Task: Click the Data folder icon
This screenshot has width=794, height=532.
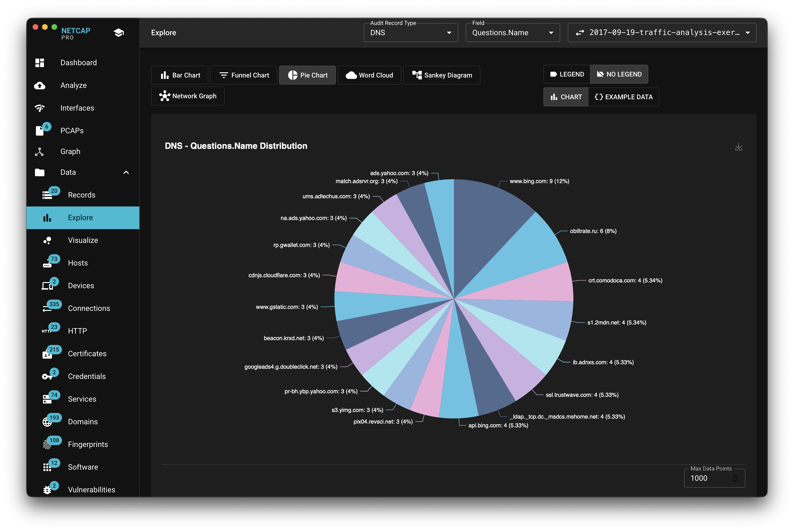Action: (40, 172)
